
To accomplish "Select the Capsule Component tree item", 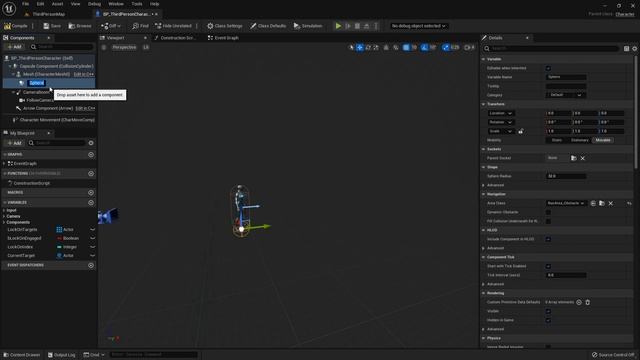I will (x=52, y=66).
